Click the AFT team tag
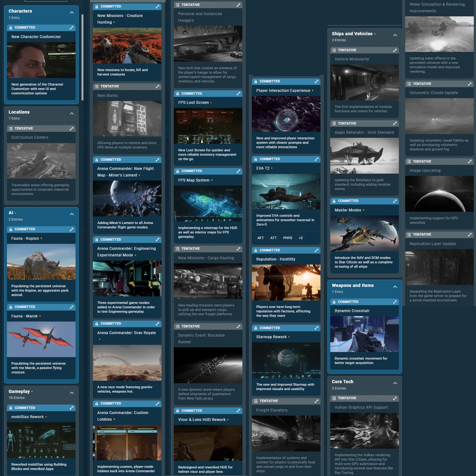476x476 pixels. click(x=261, y=238)
